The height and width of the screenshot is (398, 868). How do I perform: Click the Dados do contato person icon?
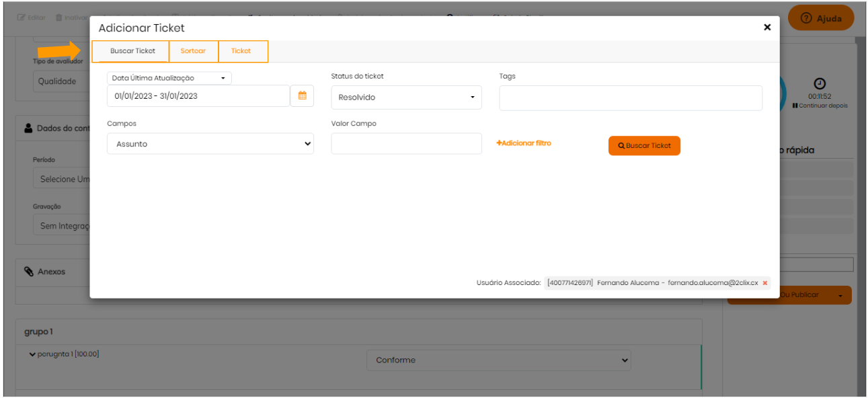tap(28, 128)
